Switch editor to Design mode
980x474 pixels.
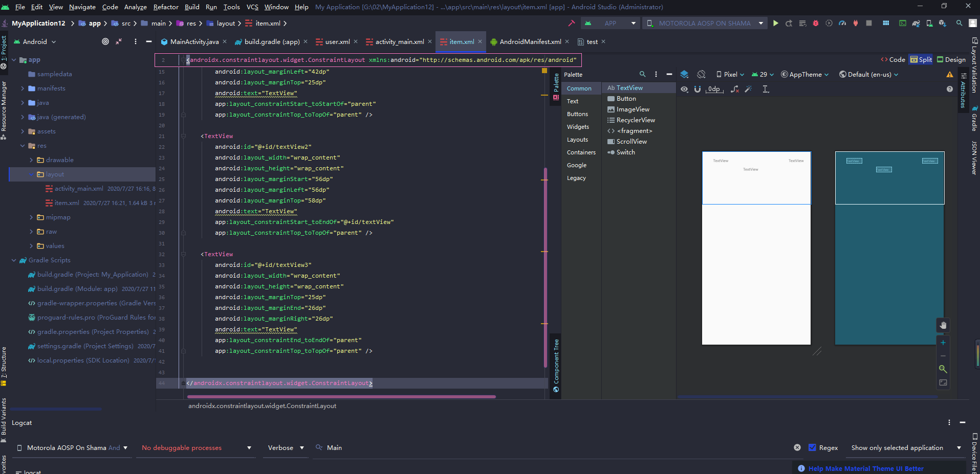[x=951, y=59]
